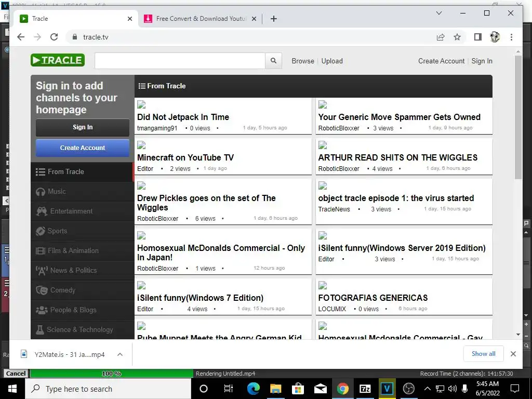View site information lock icon

(74, 37)
